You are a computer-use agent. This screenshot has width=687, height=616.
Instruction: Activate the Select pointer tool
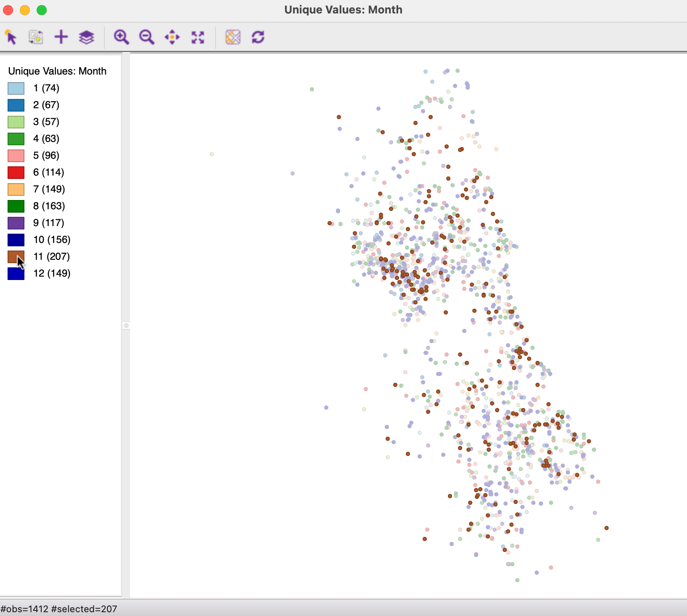pos(11,37)
